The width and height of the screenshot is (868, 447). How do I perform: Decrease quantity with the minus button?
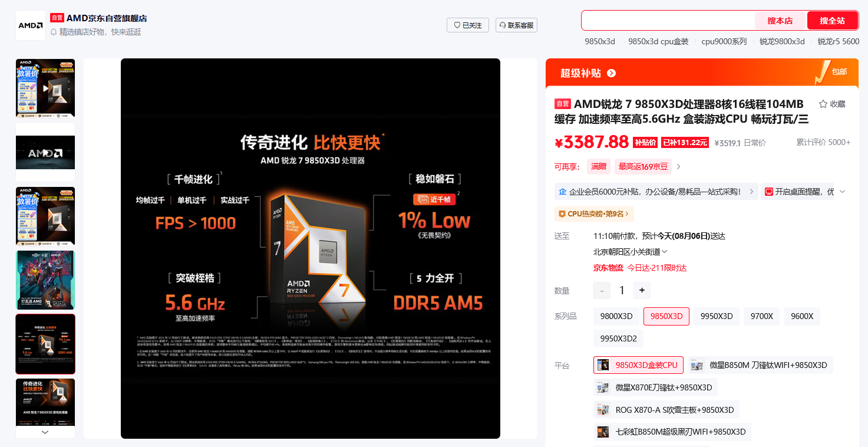pos(602,290)
